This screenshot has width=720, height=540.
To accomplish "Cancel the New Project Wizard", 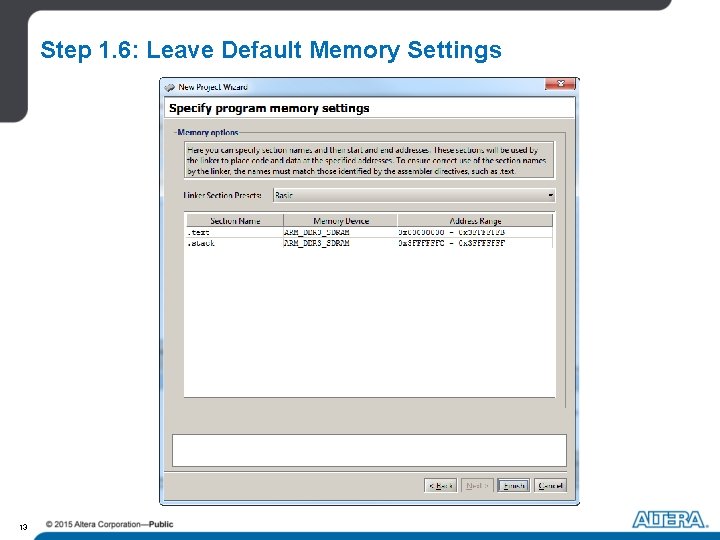I will coord(550,485).
